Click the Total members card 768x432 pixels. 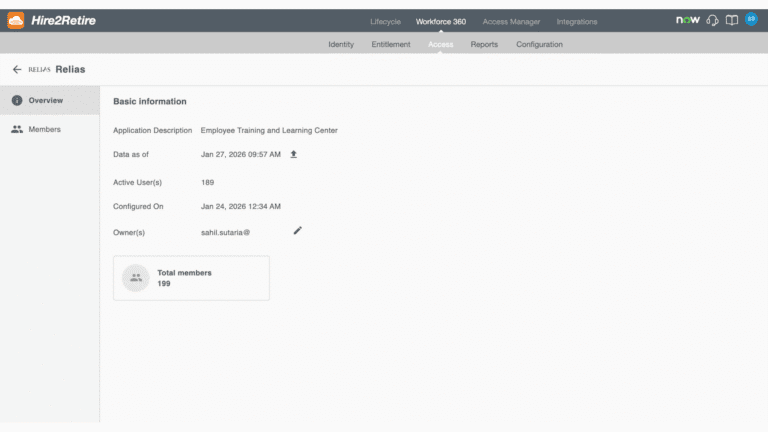point(191,278)
